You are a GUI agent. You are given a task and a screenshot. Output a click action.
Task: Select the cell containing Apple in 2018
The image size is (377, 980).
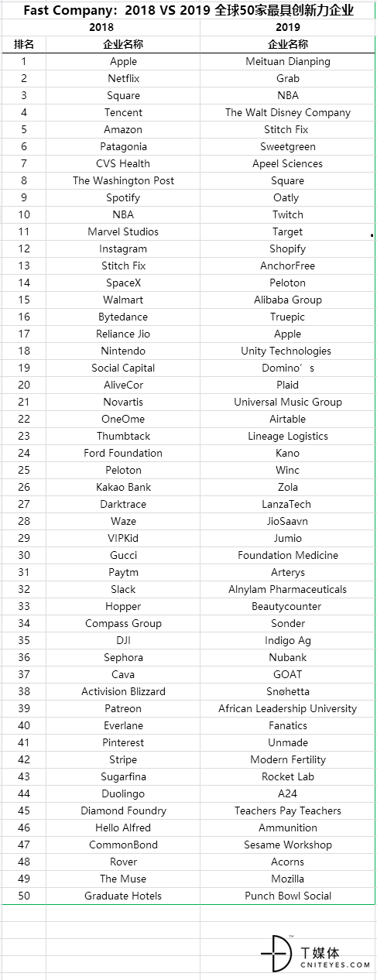pos(123,61)
